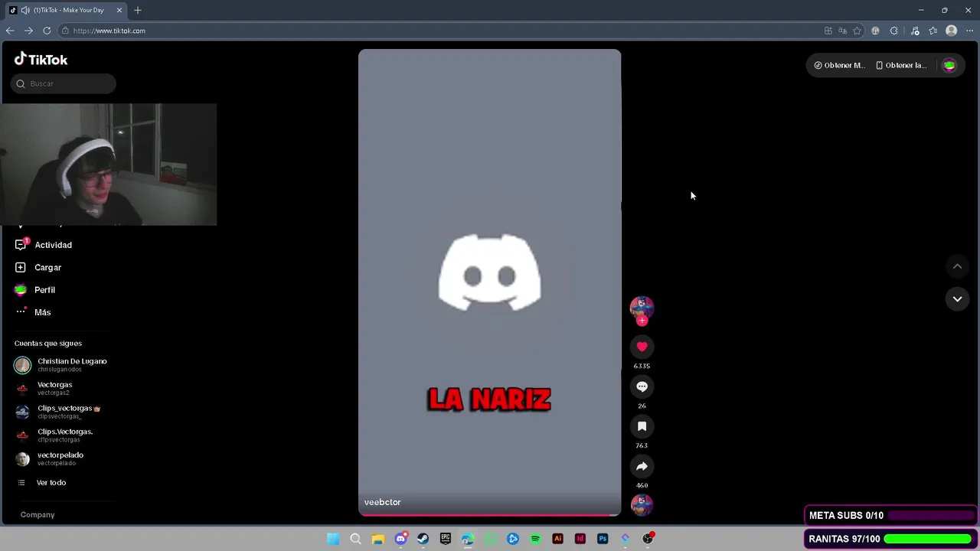Click the Obtener la... app button
980x551 pixels.
click(x=901, y=65)
